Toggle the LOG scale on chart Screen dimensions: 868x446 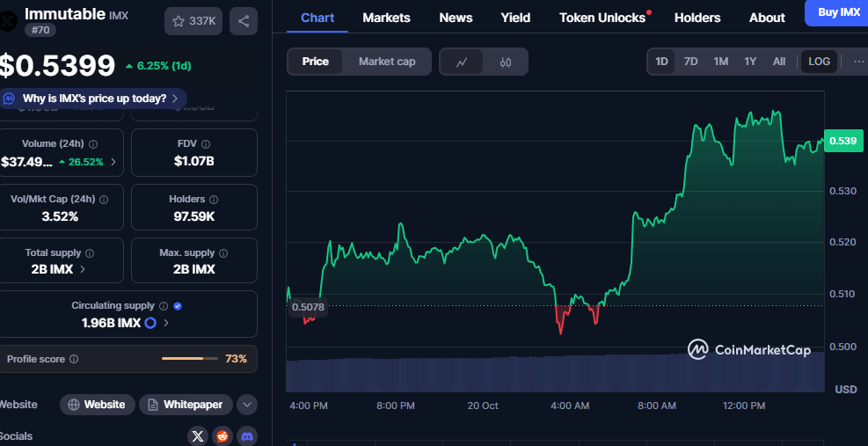819,62
